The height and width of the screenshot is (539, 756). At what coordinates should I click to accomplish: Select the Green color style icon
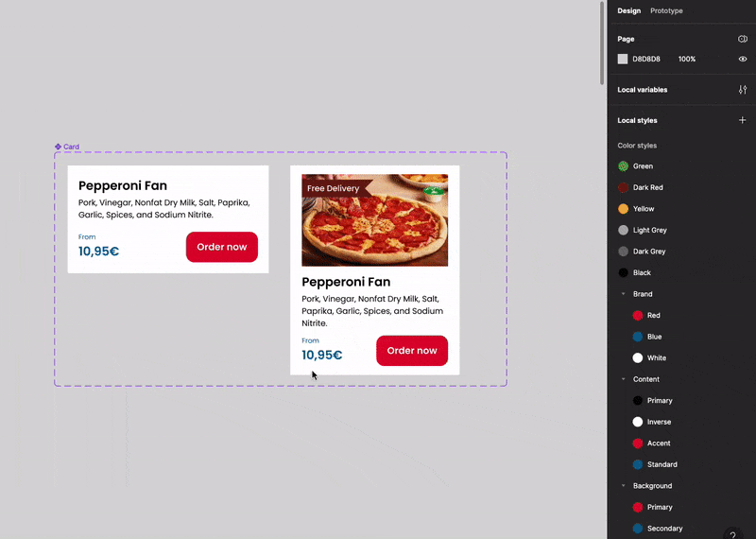coord(624,166)
